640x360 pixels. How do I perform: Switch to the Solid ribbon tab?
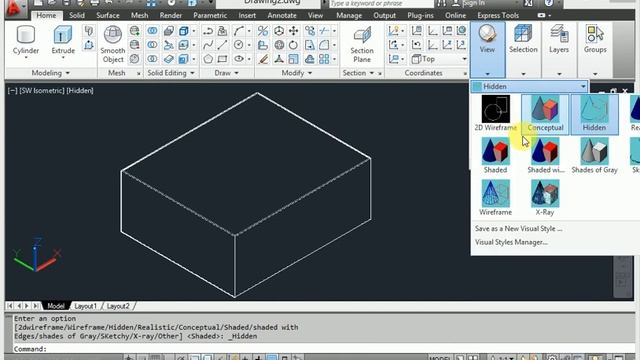(x=77, y=15)
